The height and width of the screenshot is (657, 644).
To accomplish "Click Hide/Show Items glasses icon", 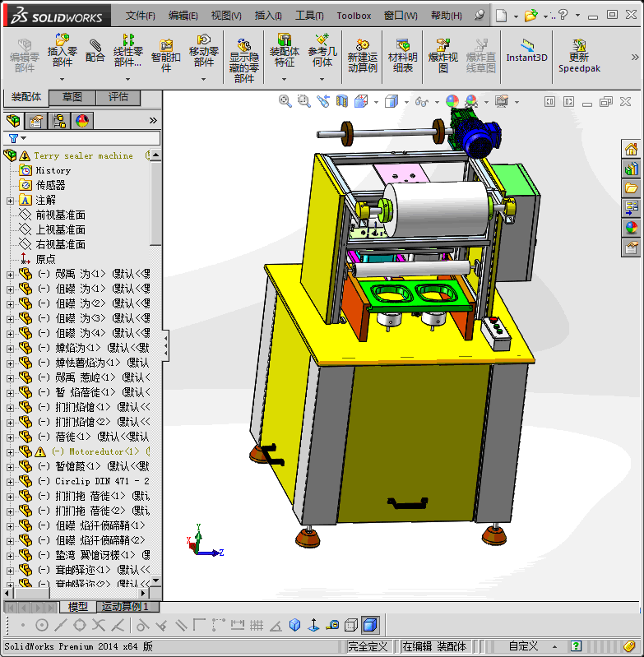I will (421, 101).
